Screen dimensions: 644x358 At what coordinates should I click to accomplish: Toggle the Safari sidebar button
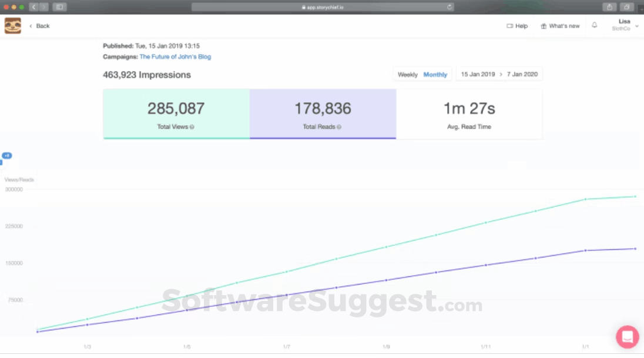[59, 7]
